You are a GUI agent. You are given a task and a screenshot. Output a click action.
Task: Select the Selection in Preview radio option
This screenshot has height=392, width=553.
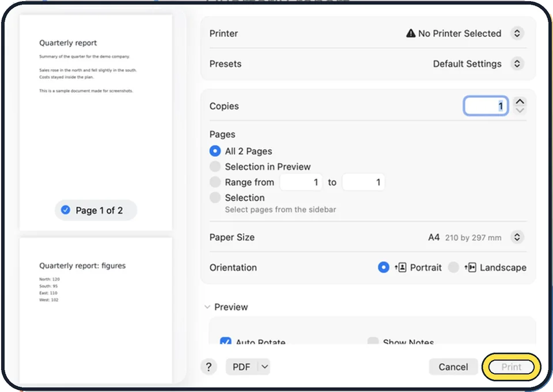[x=215, y=166]
